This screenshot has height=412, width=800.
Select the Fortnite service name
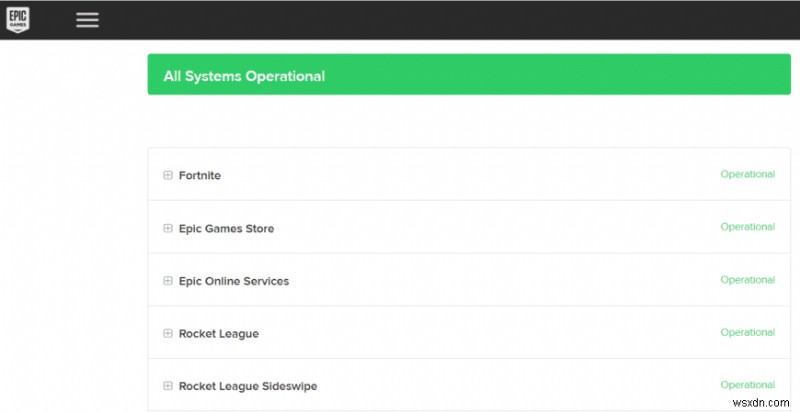[199, 175]
